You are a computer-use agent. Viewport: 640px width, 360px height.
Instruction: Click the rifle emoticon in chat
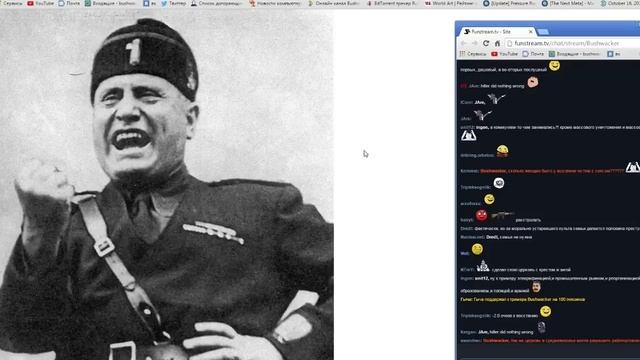coord(502,215)
